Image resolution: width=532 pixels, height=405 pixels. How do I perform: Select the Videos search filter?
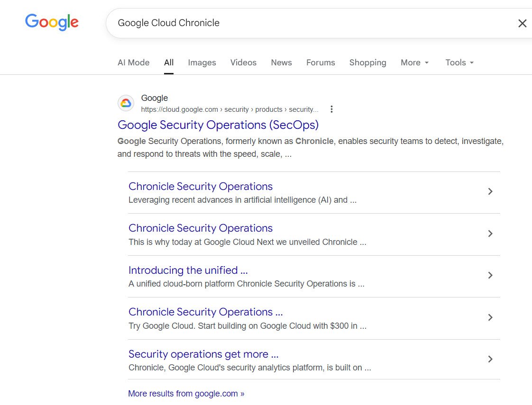pos(243,62)
